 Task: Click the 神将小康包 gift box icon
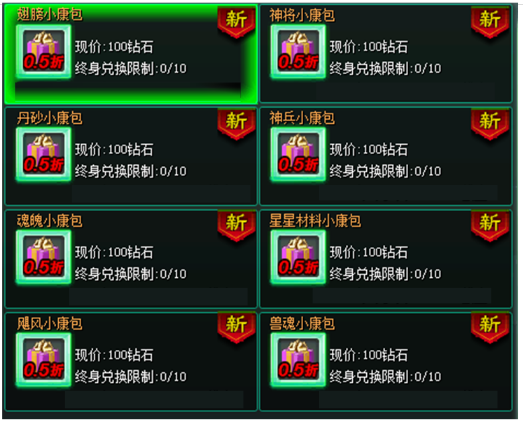click(298, 51)
